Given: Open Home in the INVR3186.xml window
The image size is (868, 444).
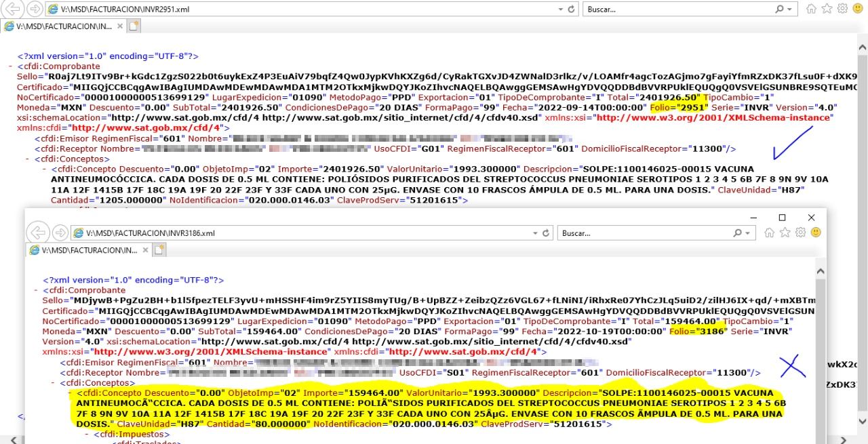Looking at the screenshot, I should pos(769,233).
